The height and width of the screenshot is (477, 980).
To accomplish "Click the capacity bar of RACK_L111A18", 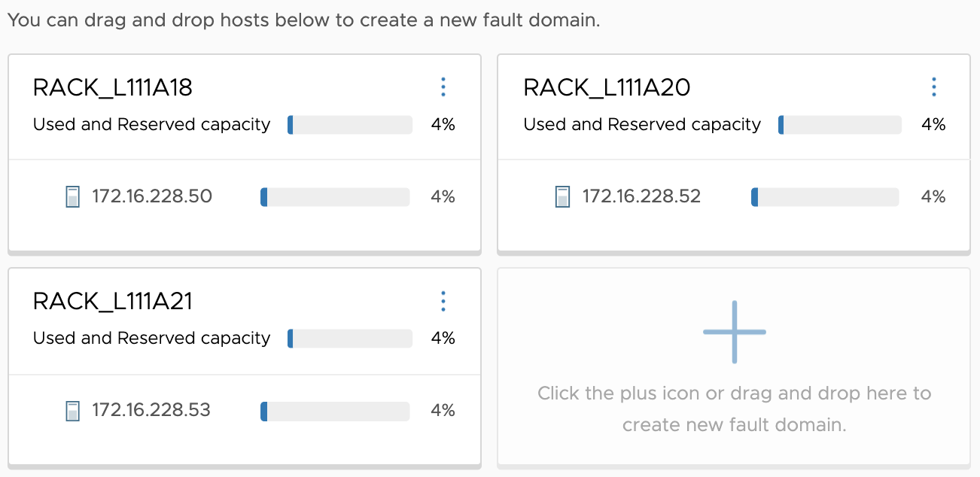I will coord(348,124).
